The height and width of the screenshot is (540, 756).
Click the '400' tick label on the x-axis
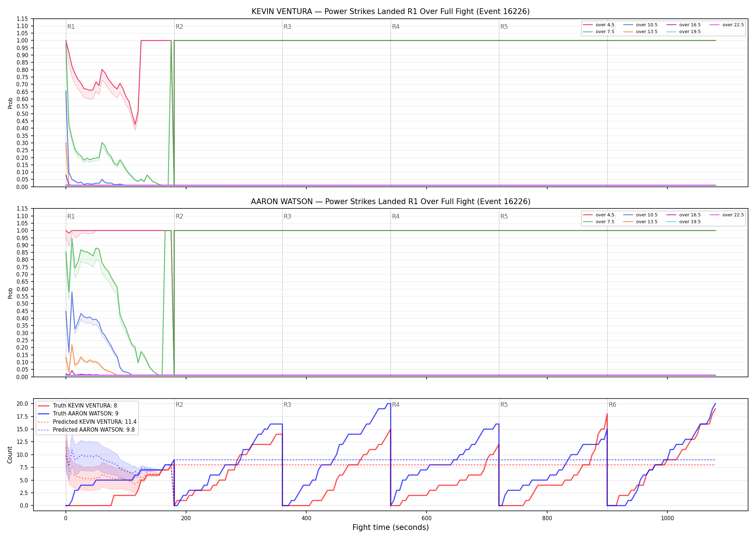306,518
